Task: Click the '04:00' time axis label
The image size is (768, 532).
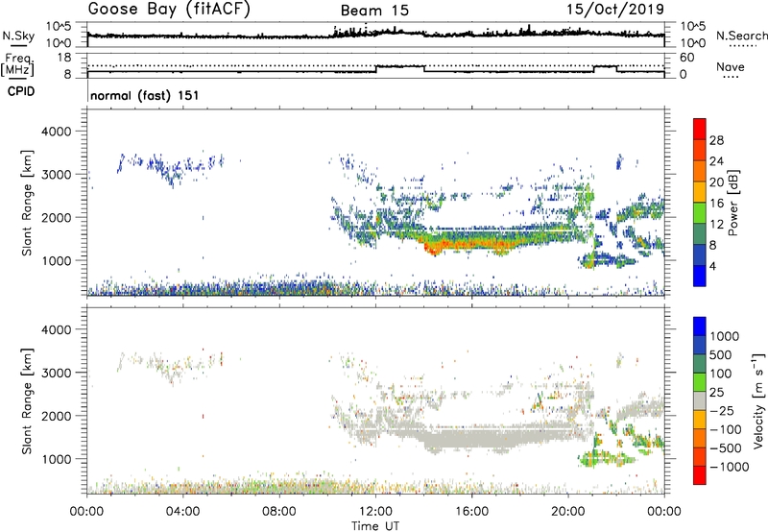Action: click(x=183, y=512)
